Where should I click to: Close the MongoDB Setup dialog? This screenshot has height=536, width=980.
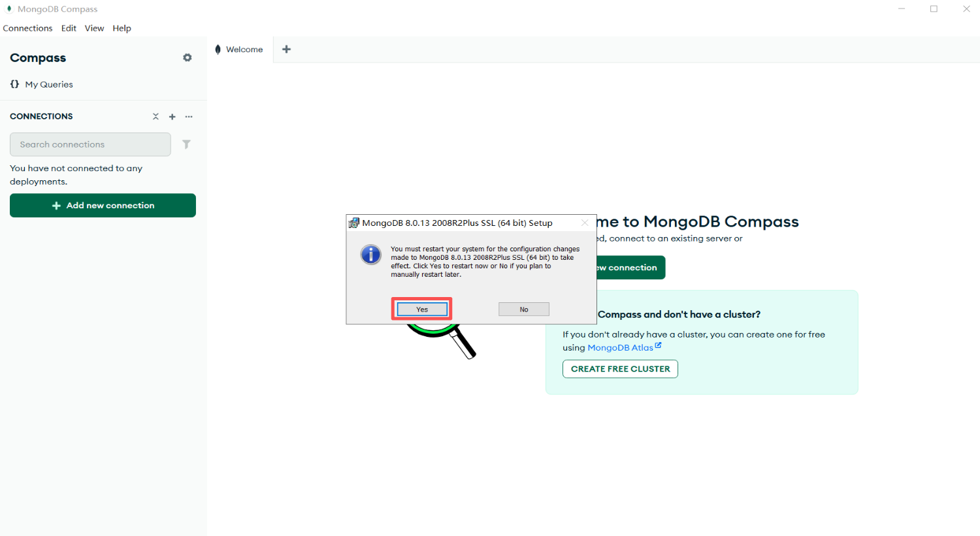pyautogui.click(x=585, y=223)
